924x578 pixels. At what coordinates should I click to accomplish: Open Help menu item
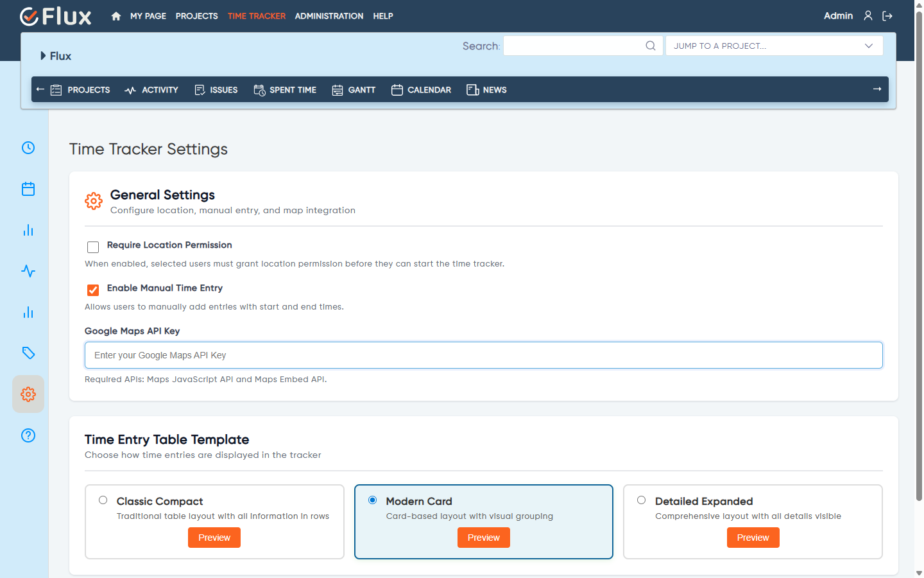(383, 16)
